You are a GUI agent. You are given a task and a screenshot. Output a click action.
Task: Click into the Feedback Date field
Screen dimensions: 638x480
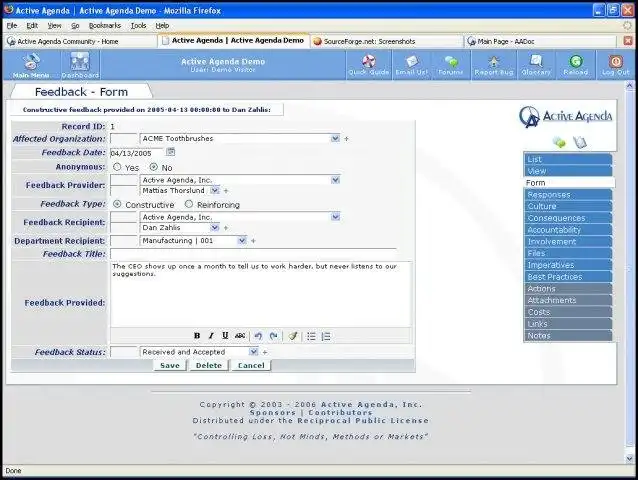(x=137, y=153)
